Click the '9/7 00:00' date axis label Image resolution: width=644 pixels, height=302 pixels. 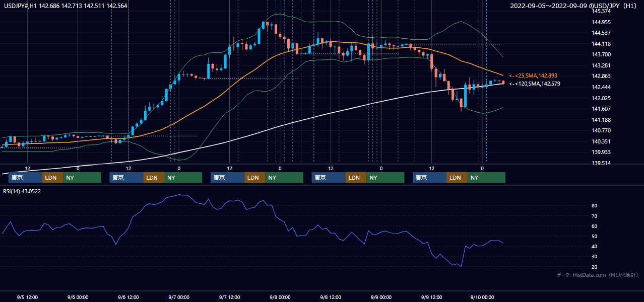(x=178, y=297)
